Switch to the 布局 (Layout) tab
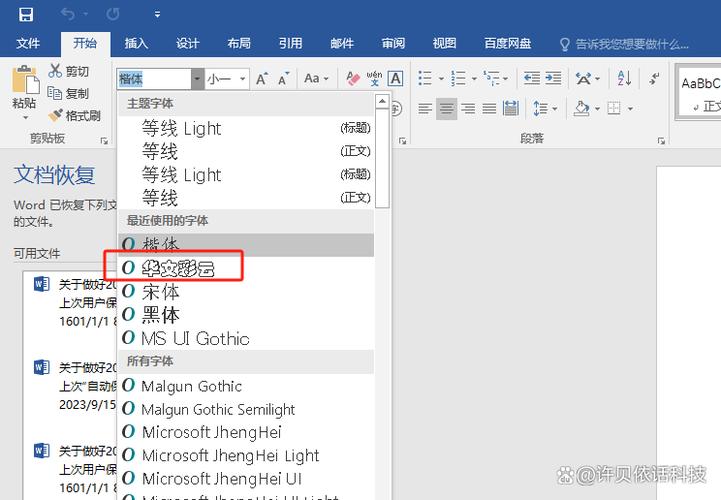The image size is (721, 500). click(x=239, y=44)
